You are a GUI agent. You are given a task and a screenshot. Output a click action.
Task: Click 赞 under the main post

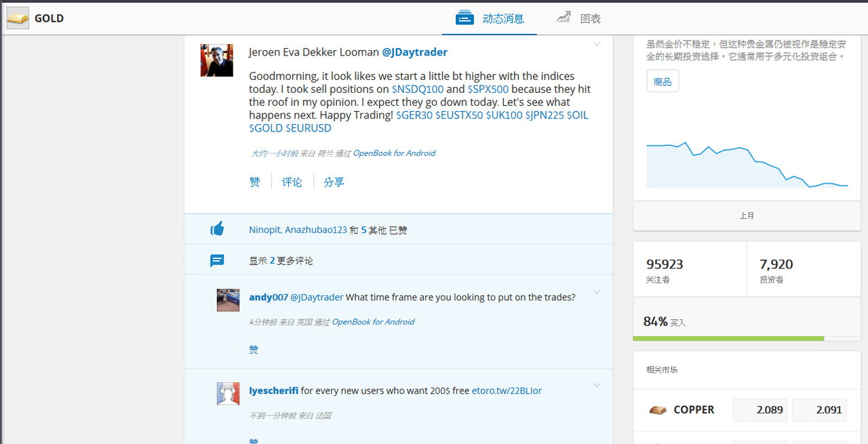click(254, 182)
